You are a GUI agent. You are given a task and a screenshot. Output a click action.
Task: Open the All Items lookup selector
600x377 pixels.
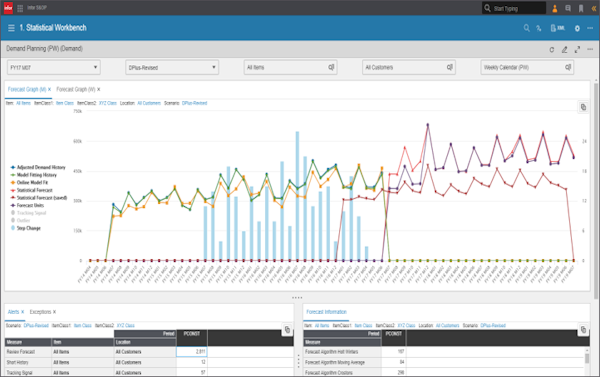pos(290,67)
